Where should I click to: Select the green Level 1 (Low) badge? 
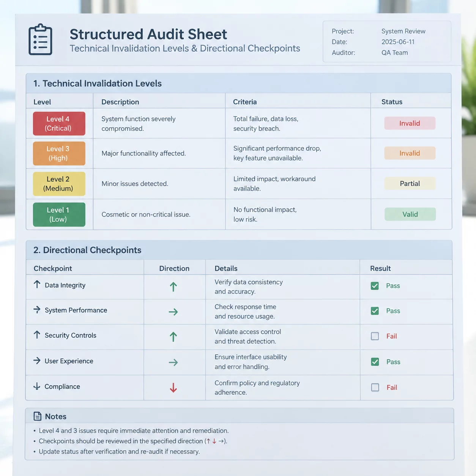pyautogui.click(x=59, y=214)
